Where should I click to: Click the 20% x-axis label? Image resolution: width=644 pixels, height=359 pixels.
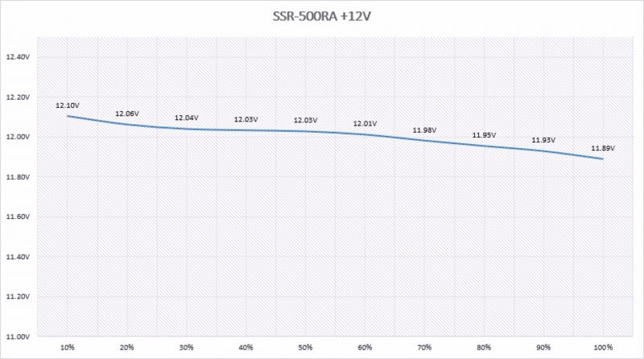(127, 348)
